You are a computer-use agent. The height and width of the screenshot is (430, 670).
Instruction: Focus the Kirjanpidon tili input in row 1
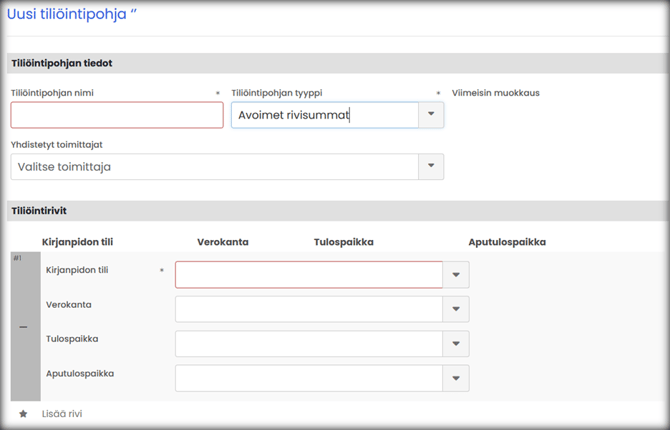click(309, 275)
